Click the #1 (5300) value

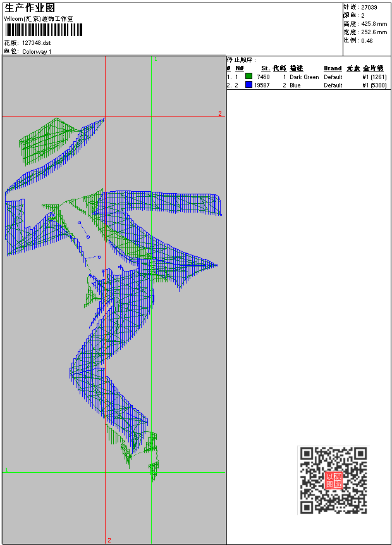(374, 85)
